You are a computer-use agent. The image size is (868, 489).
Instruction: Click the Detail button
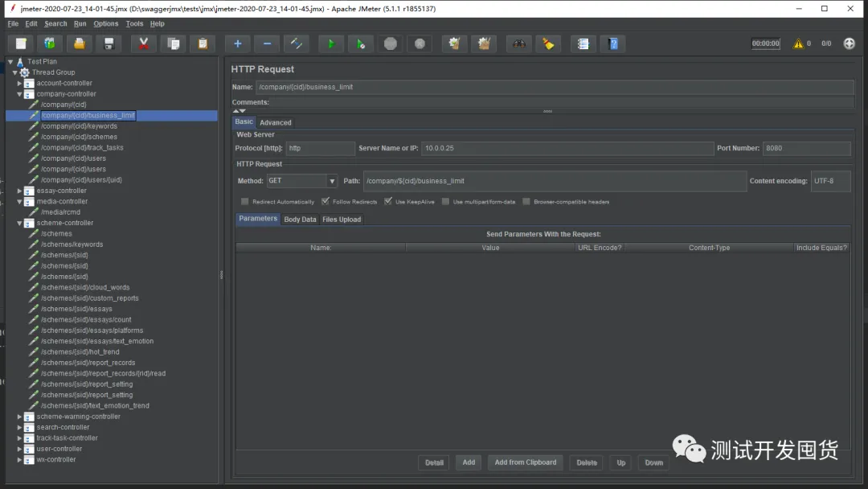pyautogui.click(x=434, y=462)
